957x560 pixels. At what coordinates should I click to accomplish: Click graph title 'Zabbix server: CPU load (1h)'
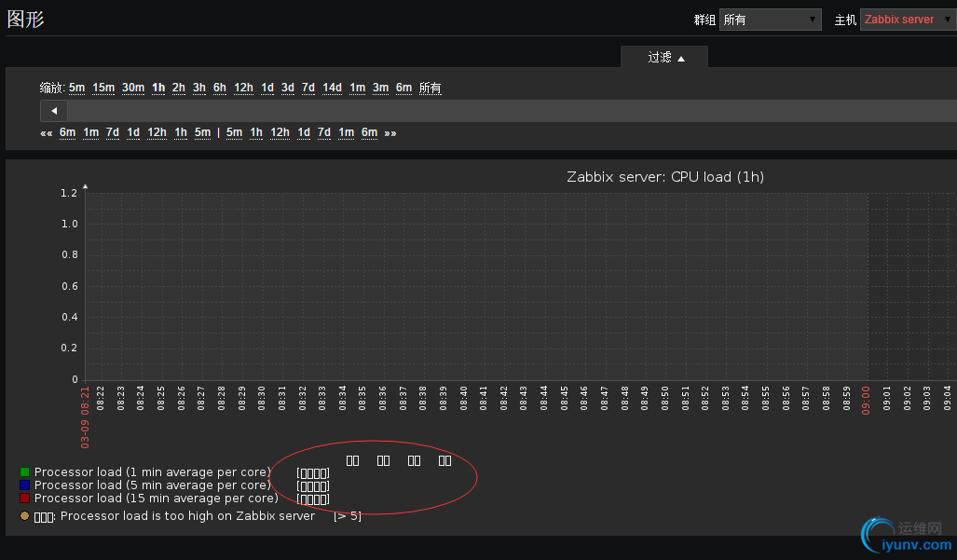point(665,177)
